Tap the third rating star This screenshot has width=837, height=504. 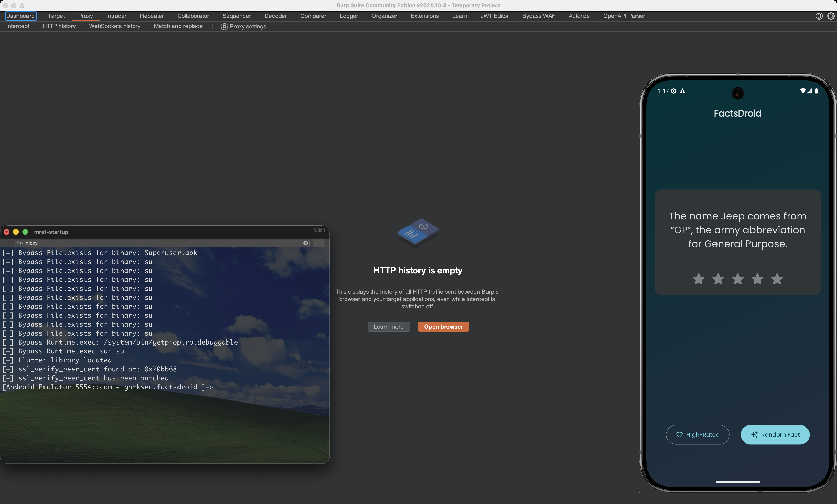pyautogui.click(x=738, y=279)
